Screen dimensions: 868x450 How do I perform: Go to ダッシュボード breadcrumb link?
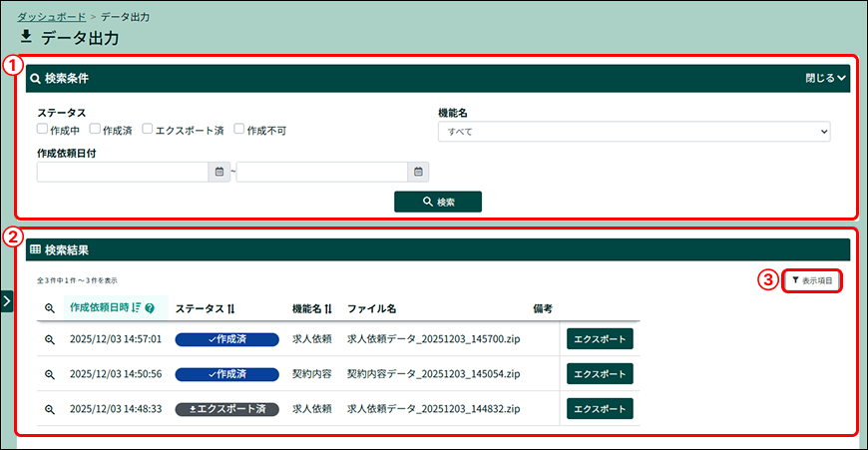[x=52, y=17]
